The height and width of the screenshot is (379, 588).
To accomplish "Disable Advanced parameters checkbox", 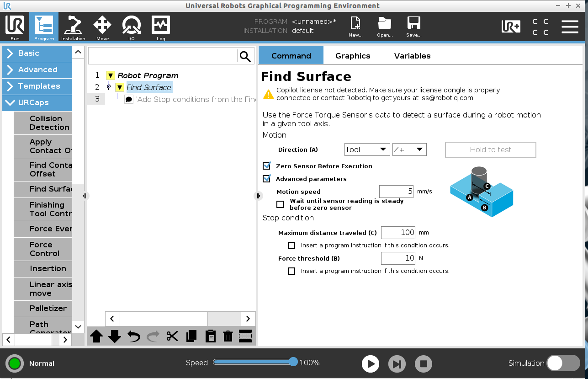I will [267, 179].
